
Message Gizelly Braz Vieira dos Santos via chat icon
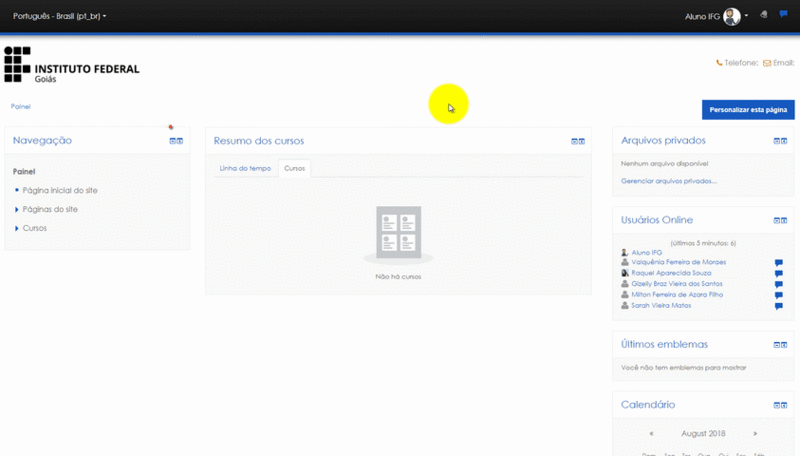(779, 284)
